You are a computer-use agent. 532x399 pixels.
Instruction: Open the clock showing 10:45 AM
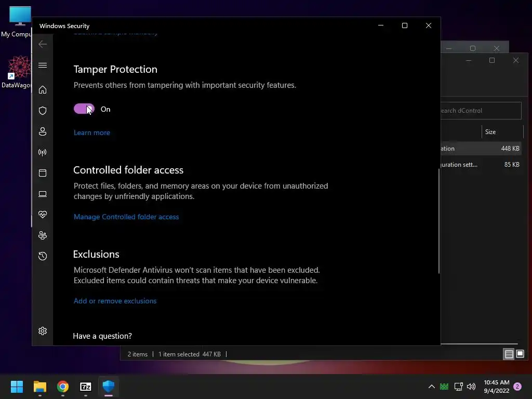[x=496, y=387]
